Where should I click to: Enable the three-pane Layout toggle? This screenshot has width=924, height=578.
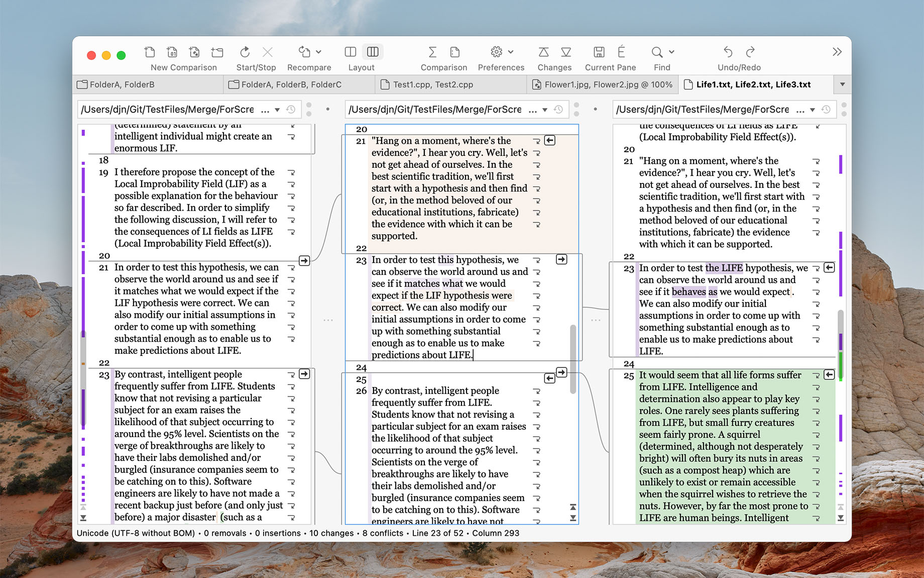[373, 52]
